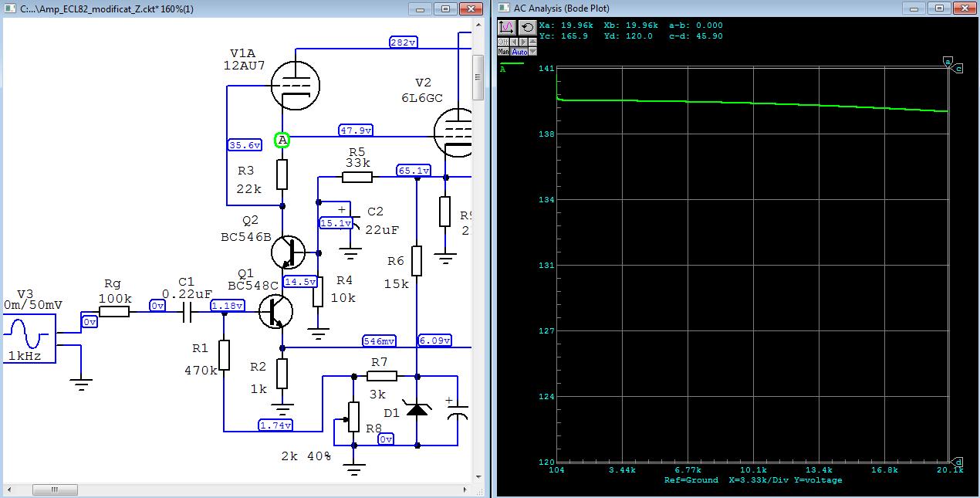Image resolution: width=980 pixels, height=498 pixels.
Task: Click the 6.09v voltage label
Action: 434,340
